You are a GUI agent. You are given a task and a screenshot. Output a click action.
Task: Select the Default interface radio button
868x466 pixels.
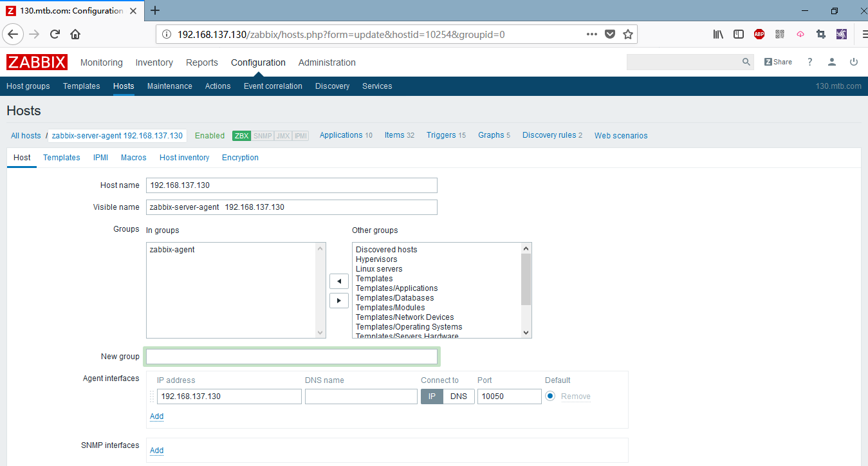click(550, 396)
